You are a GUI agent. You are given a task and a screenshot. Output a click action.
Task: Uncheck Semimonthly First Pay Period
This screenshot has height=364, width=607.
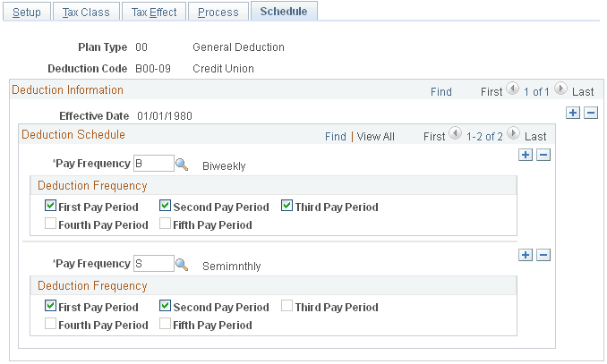(50, 306)
